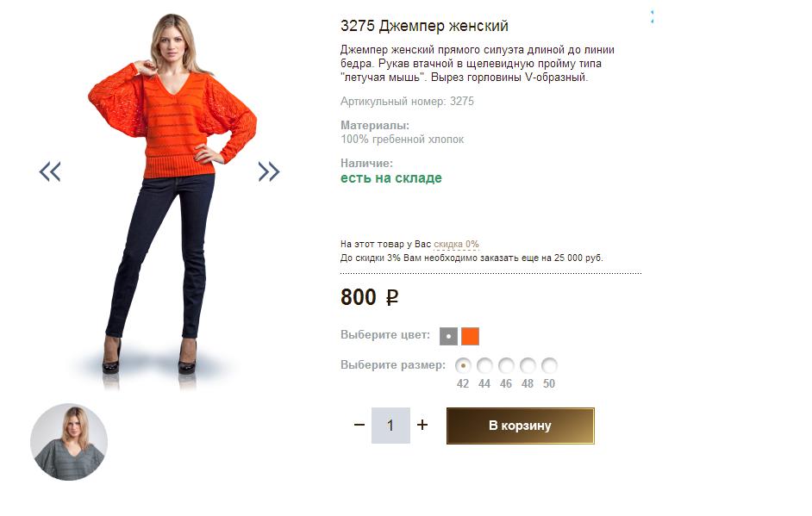Viewport: 812px width, 516px height.
Task: Open the gray jumper round thumbnail
Action: pyautogui.click(x=69, y=442)
